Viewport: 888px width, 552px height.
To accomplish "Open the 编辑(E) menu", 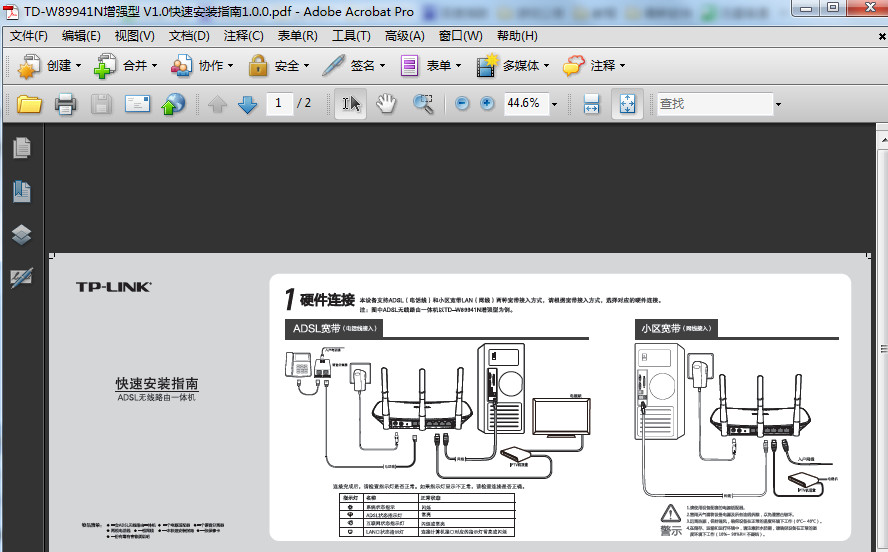I will [x=81, y=36].
